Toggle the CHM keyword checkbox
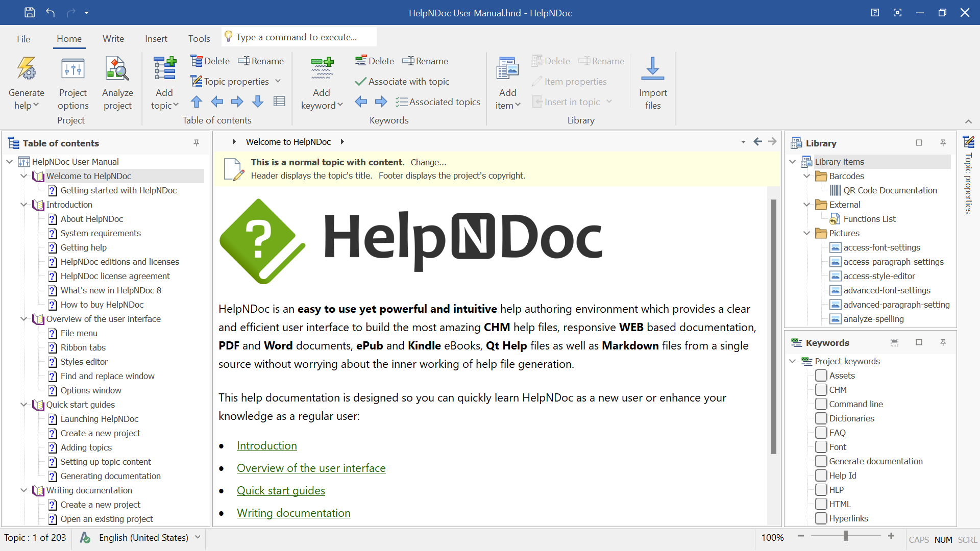This screenshot has height=551, width=980. tap(820, 389)
